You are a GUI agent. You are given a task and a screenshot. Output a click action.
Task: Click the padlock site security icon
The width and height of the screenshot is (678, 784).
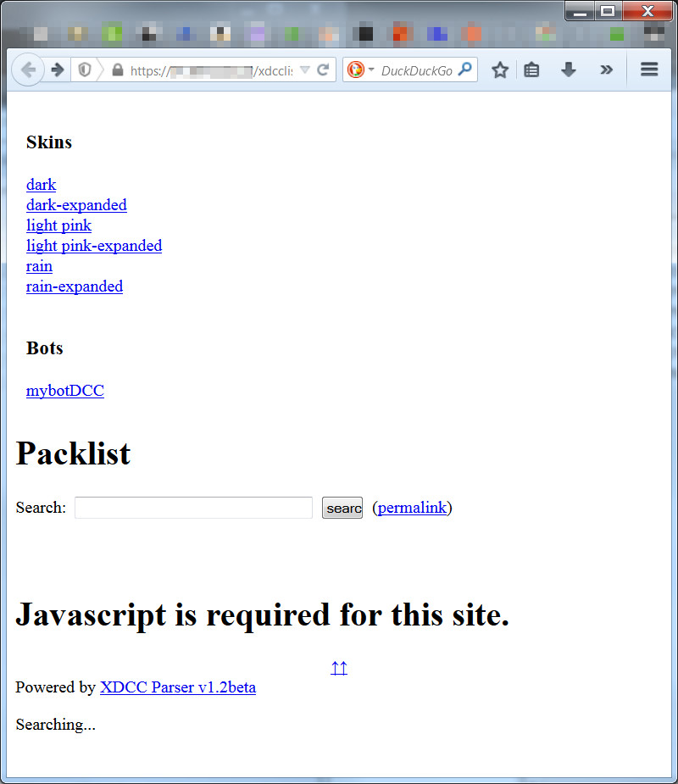pyautogui.click(x=117, y=70)
